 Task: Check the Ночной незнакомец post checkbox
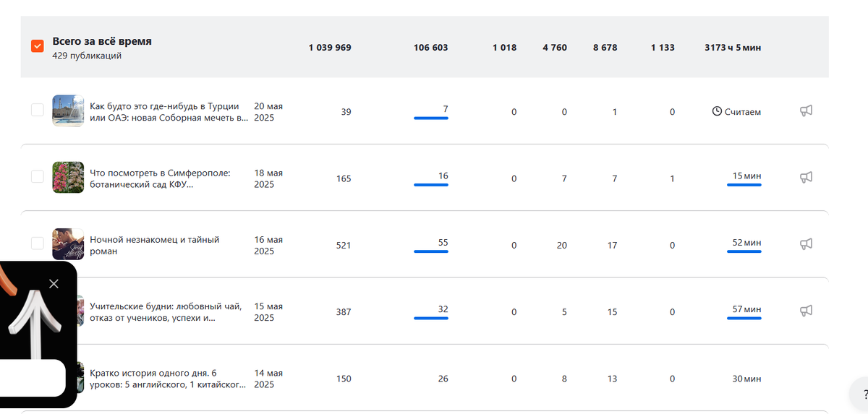pos(38,243)
